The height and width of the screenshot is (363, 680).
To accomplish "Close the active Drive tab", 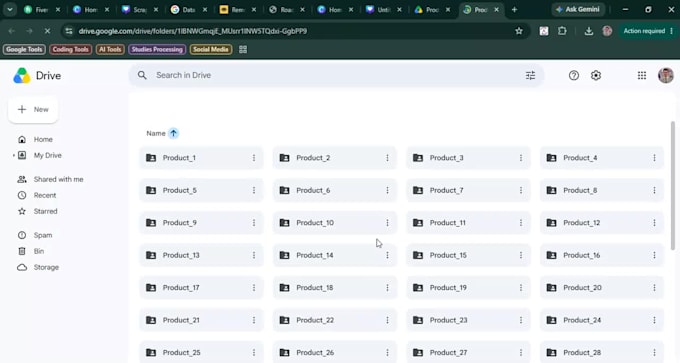I will 497,10.
